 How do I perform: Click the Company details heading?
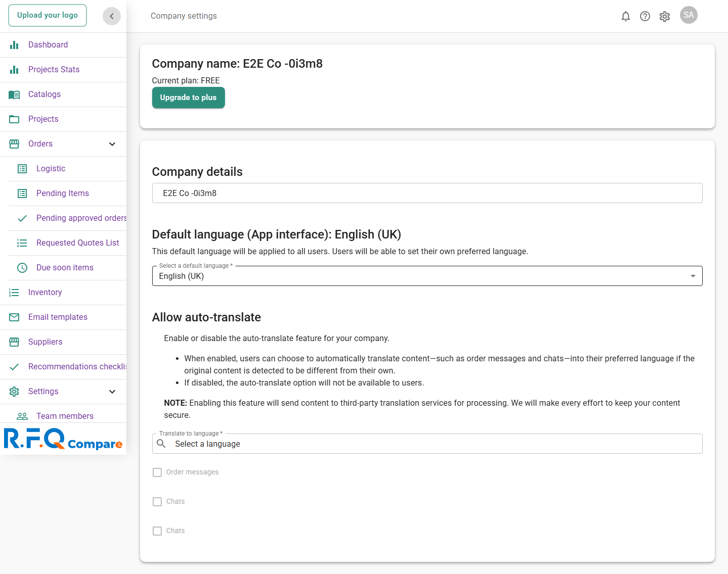(x=197, y=172)
